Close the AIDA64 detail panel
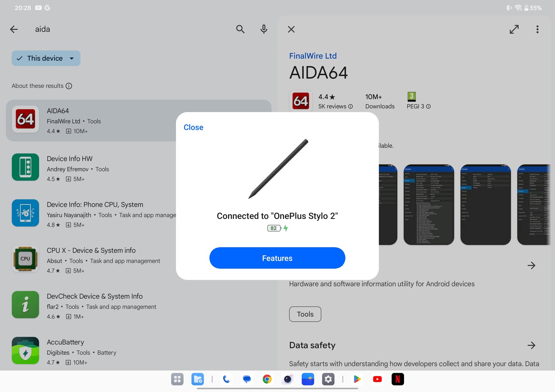The height and width of the screenshot is (392, 555). click(291, 29)
